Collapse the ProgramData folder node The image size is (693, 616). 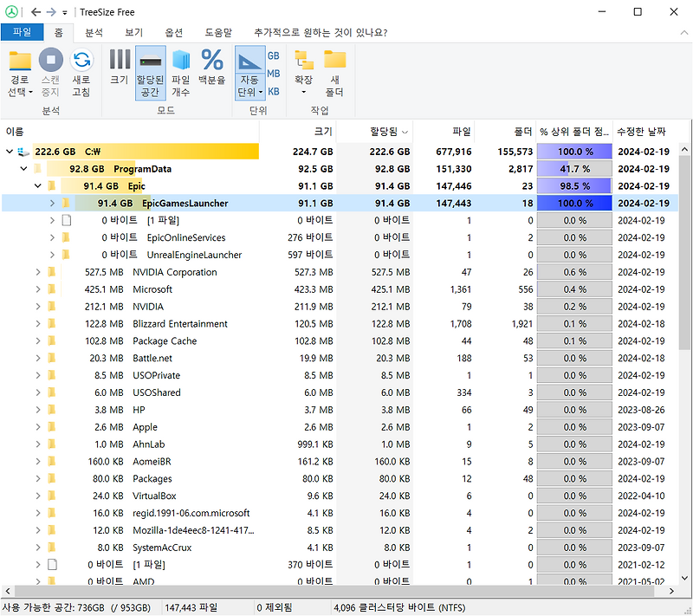click(x=24, y=169)
